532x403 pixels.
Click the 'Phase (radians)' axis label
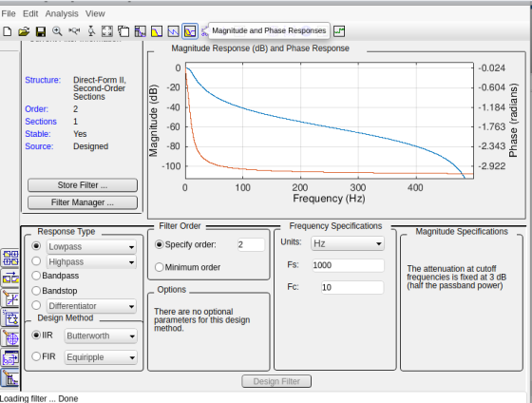(x=513, y=121)
